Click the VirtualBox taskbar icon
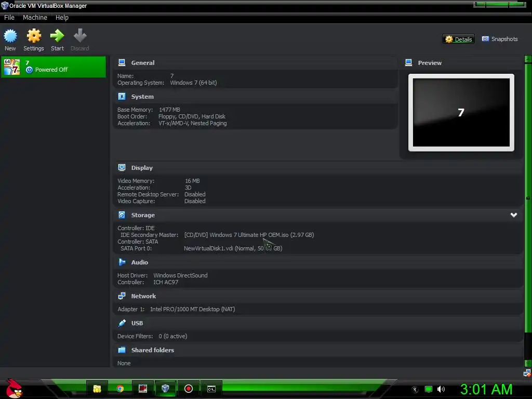The width and height of the screenshot is (532, 399). click(x=165, y=389)
